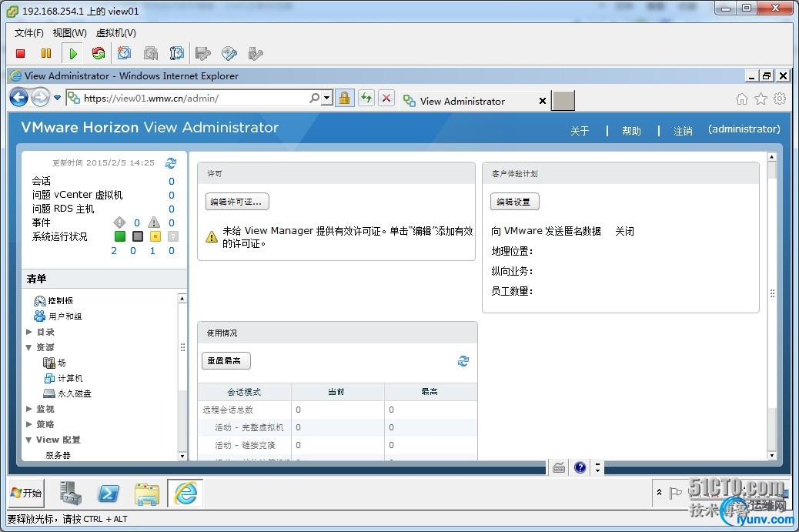Open the 虚拟机(V) menu
The height and width of the screenshot is (532, 799).
(115, 32)
